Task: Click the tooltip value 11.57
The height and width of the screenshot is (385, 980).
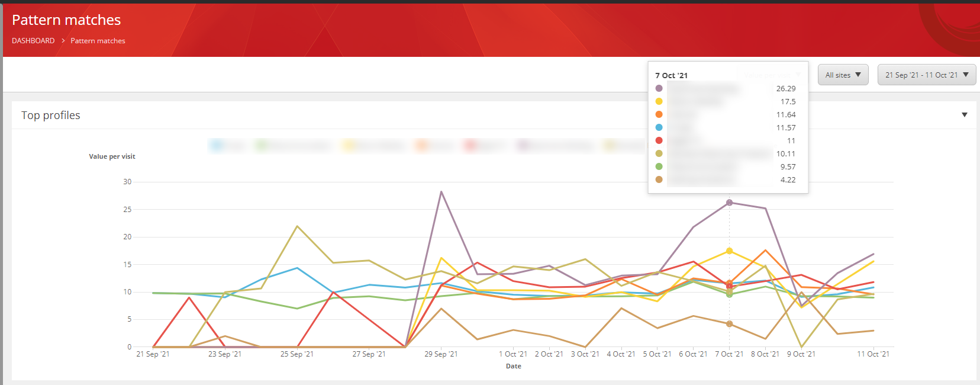Action: (x=786, y=127)
